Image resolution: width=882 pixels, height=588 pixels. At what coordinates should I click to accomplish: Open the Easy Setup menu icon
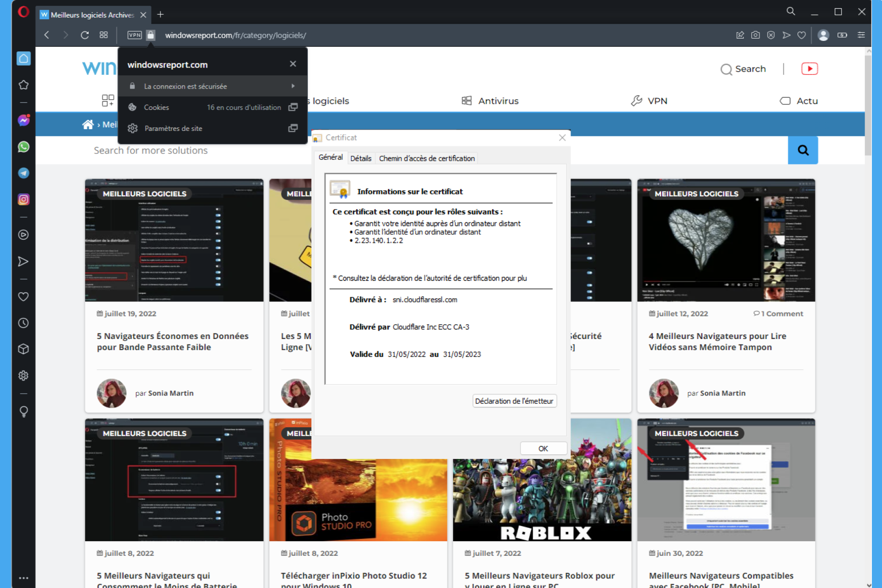pos(861,35)
